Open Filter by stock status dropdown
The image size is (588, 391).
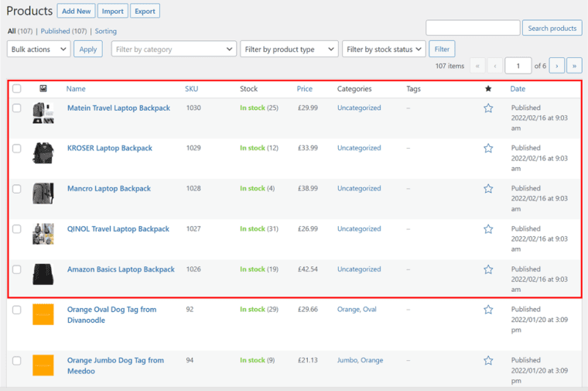[x=384, y=49]
